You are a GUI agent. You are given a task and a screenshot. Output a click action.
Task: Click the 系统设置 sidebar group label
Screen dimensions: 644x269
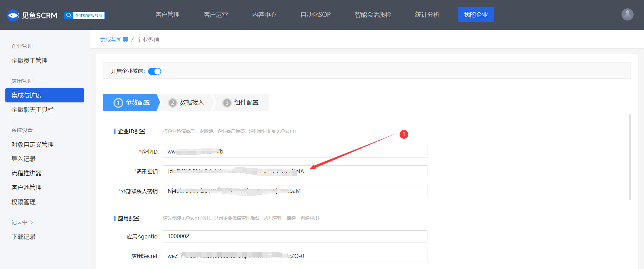22,130
